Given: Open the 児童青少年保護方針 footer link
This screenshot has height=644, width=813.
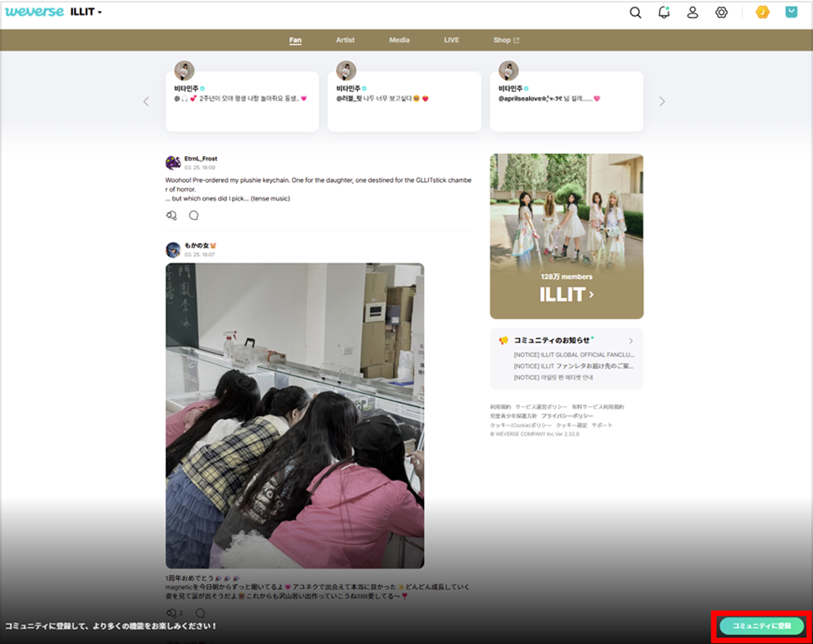Looking at the screenshot, I should pyautogui.click(x=513, y=416).
